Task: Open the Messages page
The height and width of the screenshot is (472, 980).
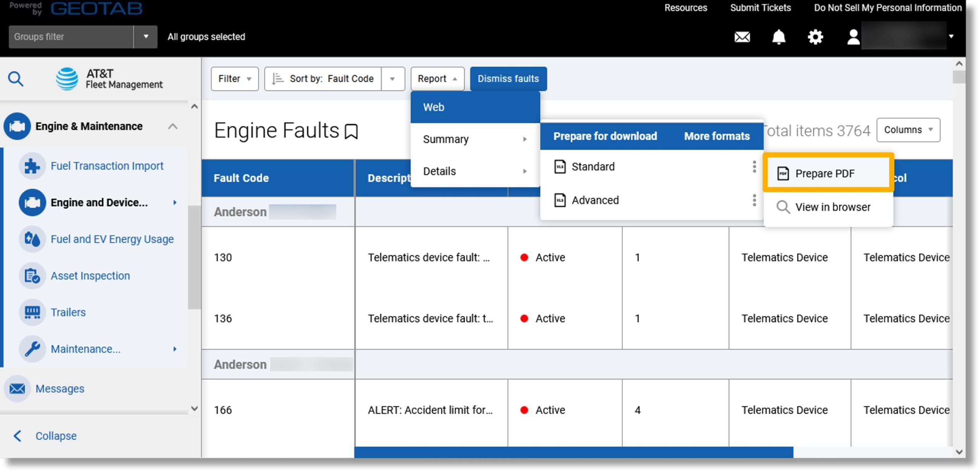Action: (60, 388)
